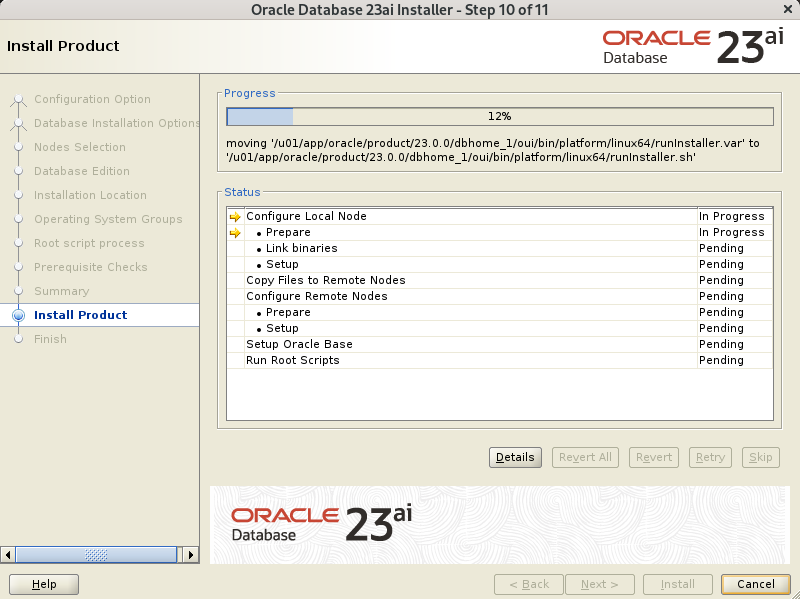Select the Configure Remote Nodes row
The height and width of the screenshot is (599, 800).
(500, 296)
